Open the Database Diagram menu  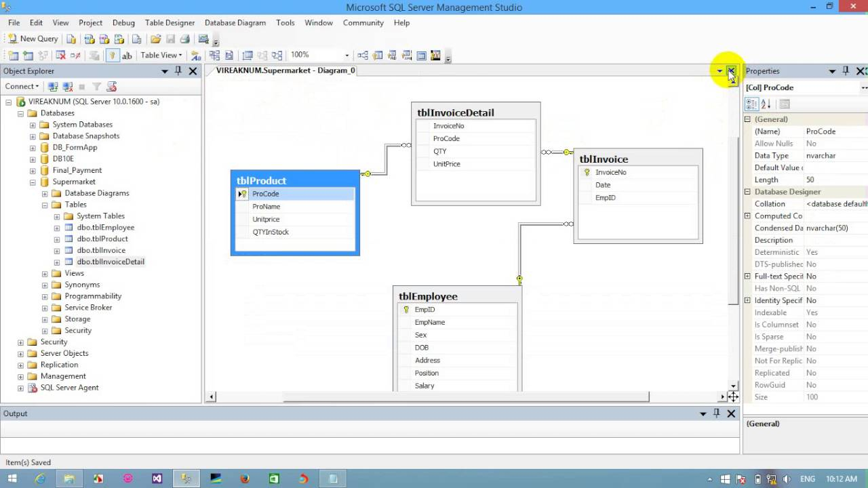click(235, 22)
